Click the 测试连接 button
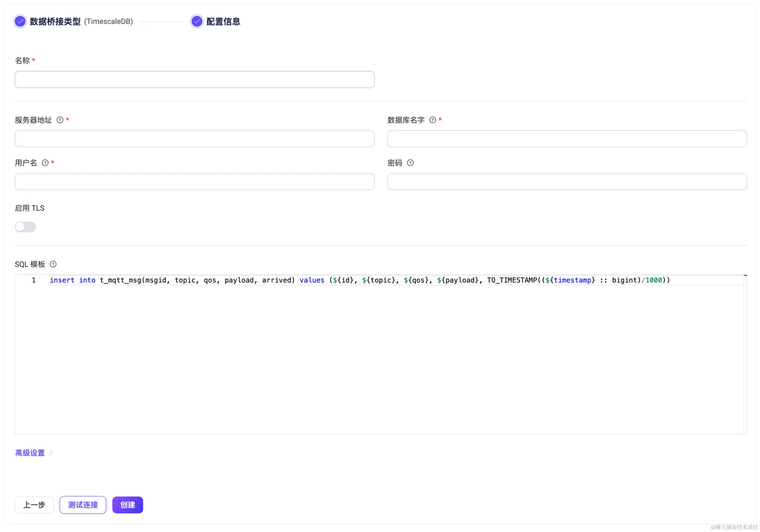 click(83, 505)
